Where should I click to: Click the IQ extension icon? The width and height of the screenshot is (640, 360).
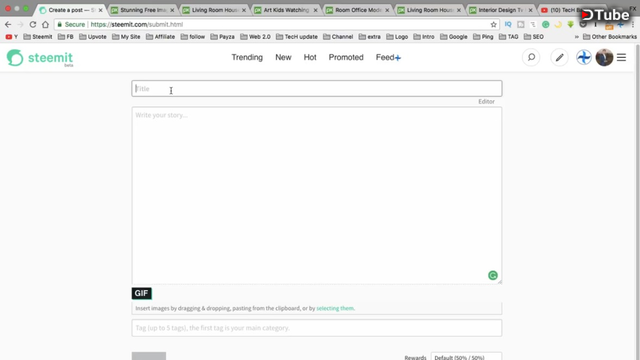point(508,24)
